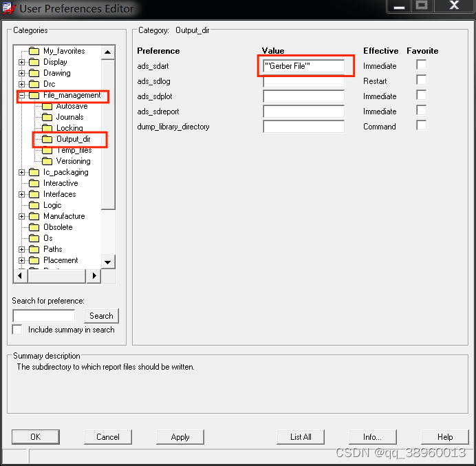Click the Journals folder icon
This screenshot has width=476, height=466.
point(47,118)
